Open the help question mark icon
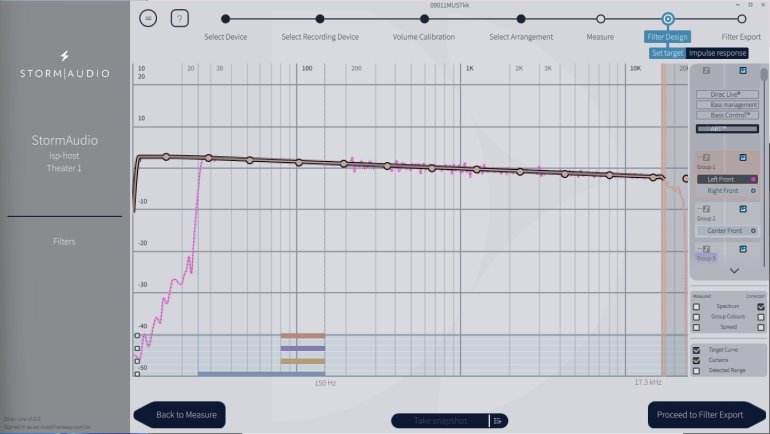 [180, 19]
